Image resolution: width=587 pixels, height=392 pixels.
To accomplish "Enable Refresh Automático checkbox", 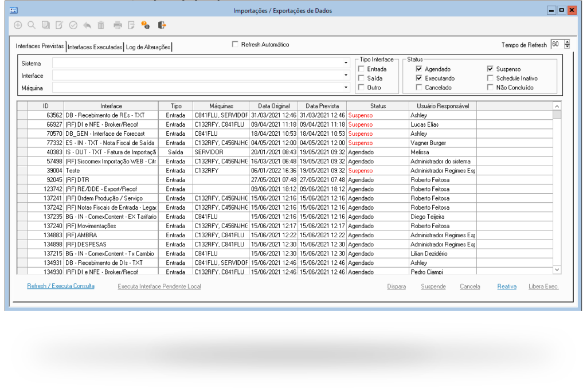I will [x=235, y=44].
